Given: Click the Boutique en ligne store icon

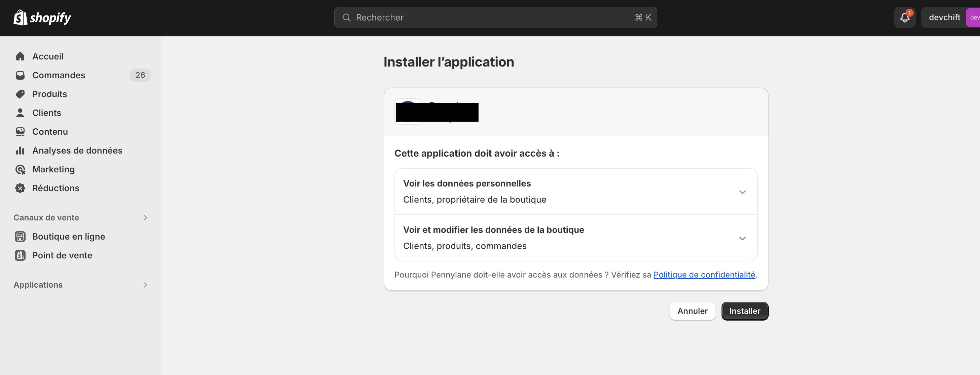Looking at the screenshot, I should point(20,236).
